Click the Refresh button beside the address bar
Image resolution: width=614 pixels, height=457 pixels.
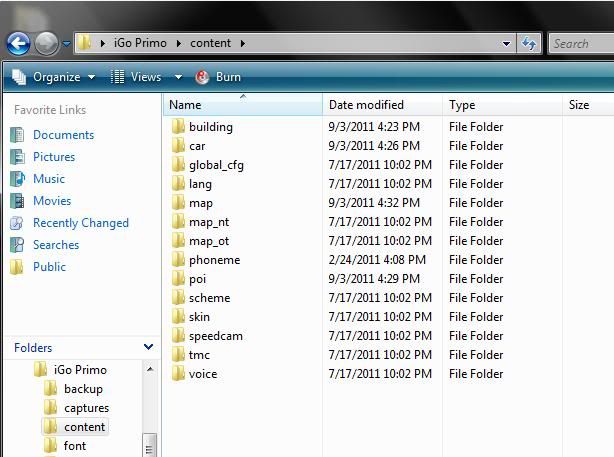pos(529,43)
